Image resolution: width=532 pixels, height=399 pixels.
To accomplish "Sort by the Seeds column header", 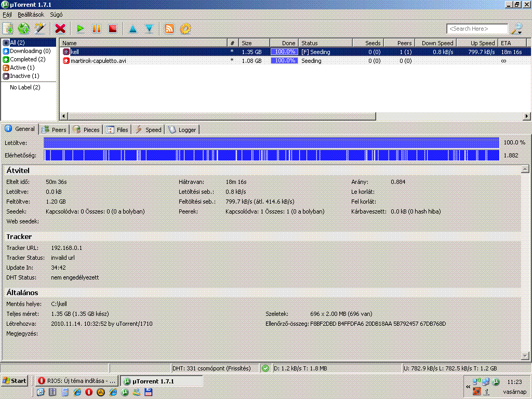I will click(368, 43).
